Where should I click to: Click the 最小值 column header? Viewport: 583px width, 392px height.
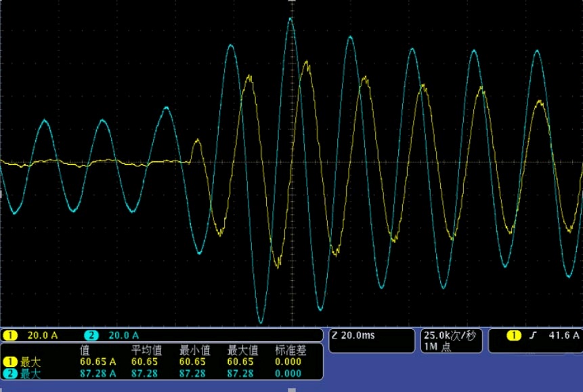193,350
